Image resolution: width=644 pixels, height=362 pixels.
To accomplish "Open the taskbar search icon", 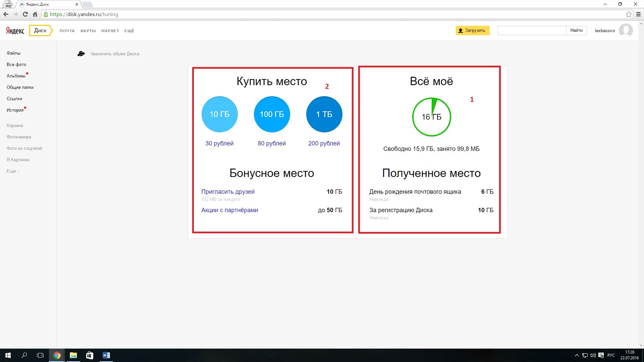I will click(24, 355).
